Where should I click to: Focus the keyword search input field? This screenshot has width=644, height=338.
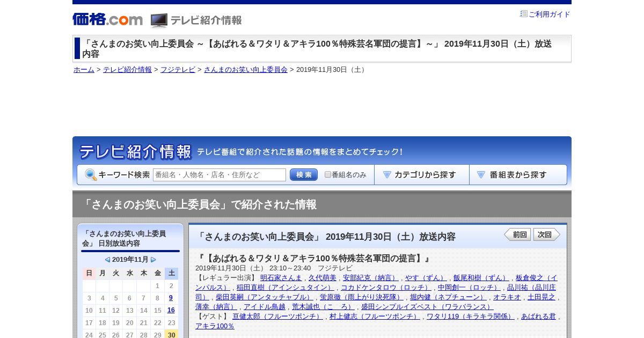219,175
